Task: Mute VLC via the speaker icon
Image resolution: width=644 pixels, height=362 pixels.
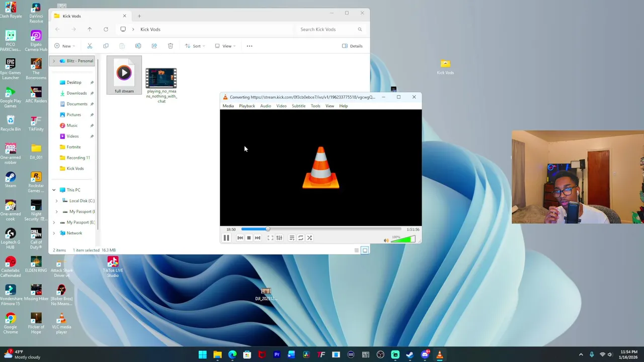Action: tap(386, 240)
